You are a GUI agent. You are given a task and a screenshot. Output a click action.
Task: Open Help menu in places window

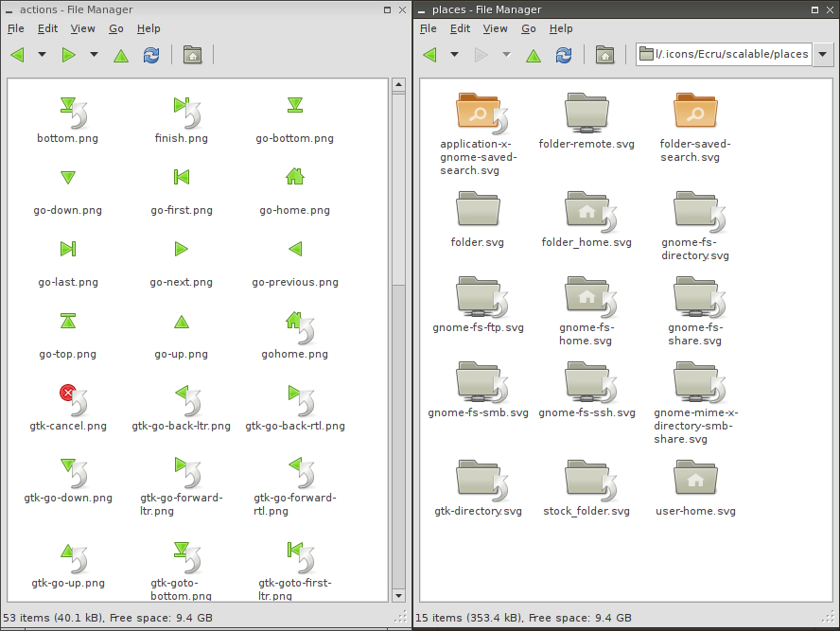[x=561, y=29]
